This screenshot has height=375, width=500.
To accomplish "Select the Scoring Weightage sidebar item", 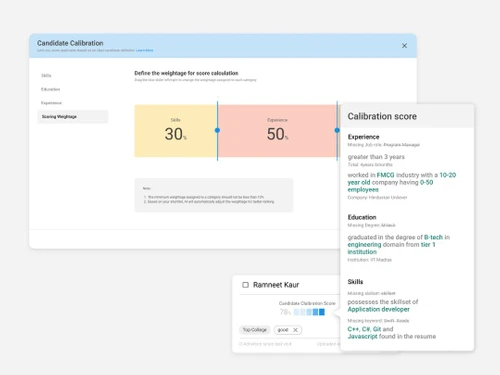I will pos(73,117).
